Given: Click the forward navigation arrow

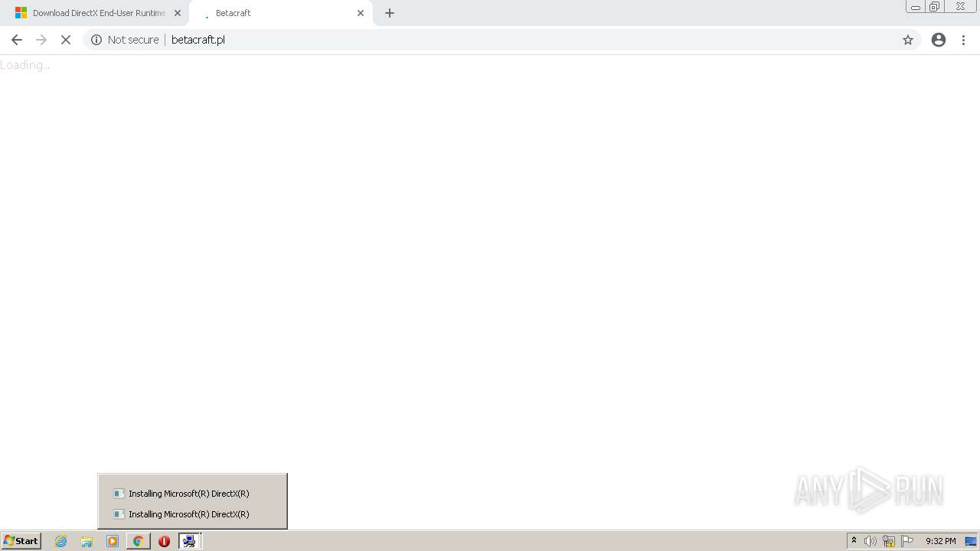Looking at the screenshot, I should (x=41, y=40).
